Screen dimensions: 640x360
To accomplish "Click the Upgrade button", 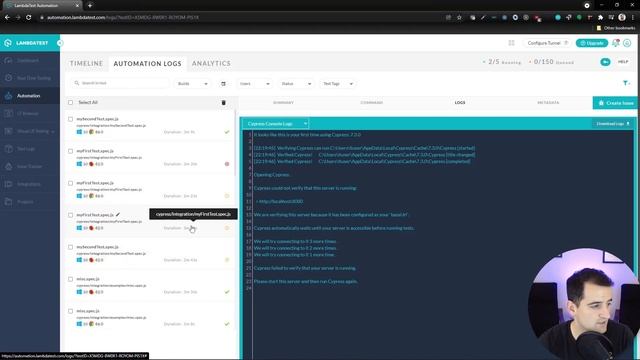I will [592, 43].
